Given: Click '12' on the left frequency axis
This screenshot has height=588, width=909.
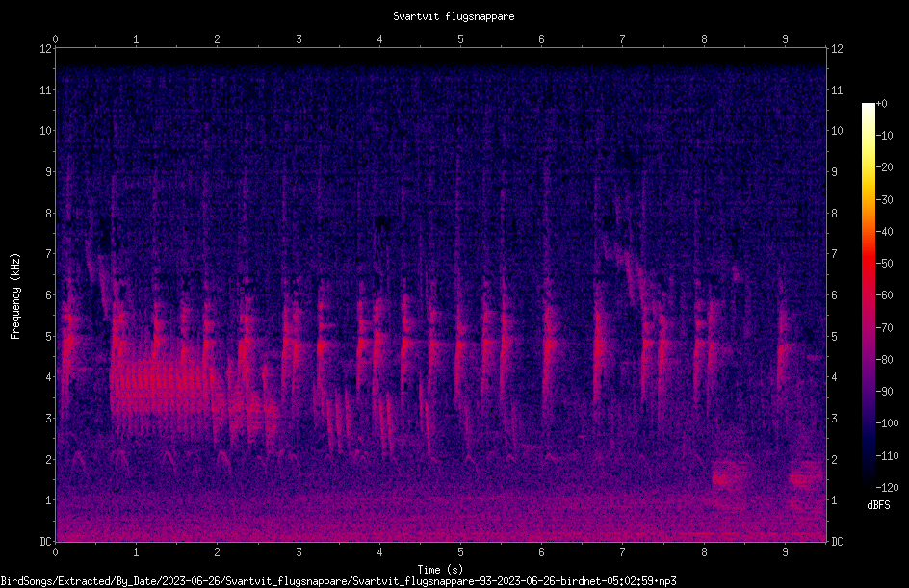Looking at the screenshot, I should click(x=45, y=49).
